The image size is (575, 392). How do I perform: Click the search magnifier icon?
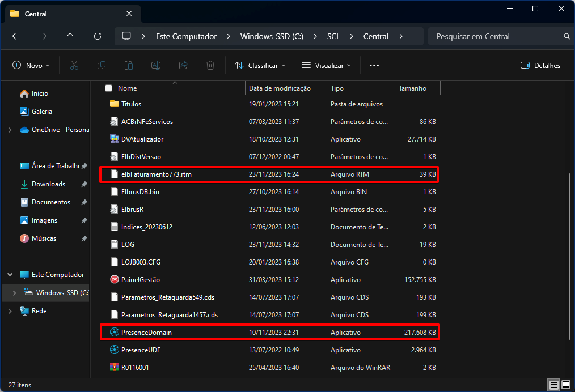click(566, 36)
